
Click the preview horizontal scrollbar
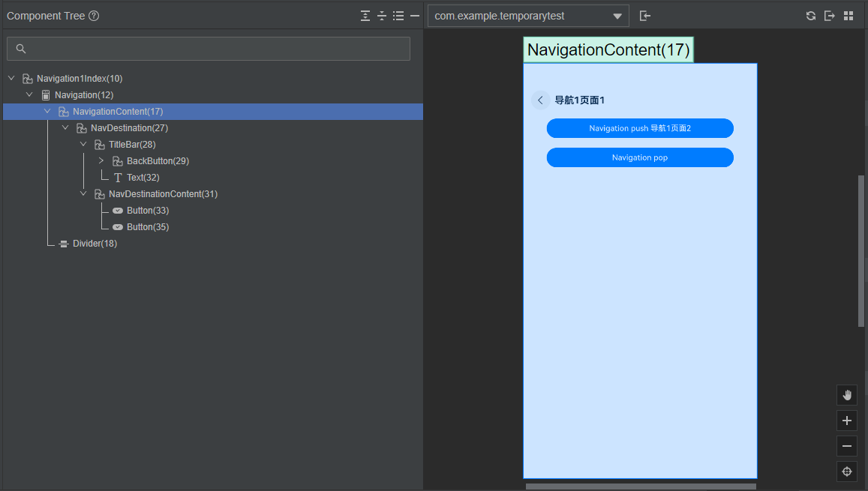[x=641, y=487]
